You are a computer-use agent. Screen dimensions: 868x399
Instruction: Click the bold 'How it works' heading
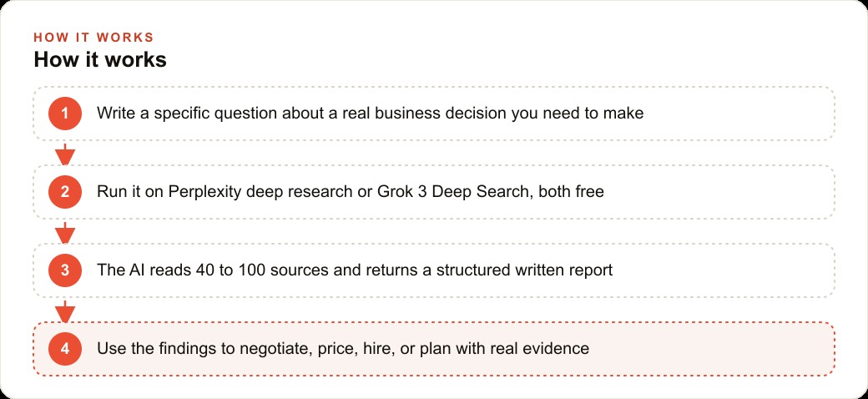(x=100, y=60)
